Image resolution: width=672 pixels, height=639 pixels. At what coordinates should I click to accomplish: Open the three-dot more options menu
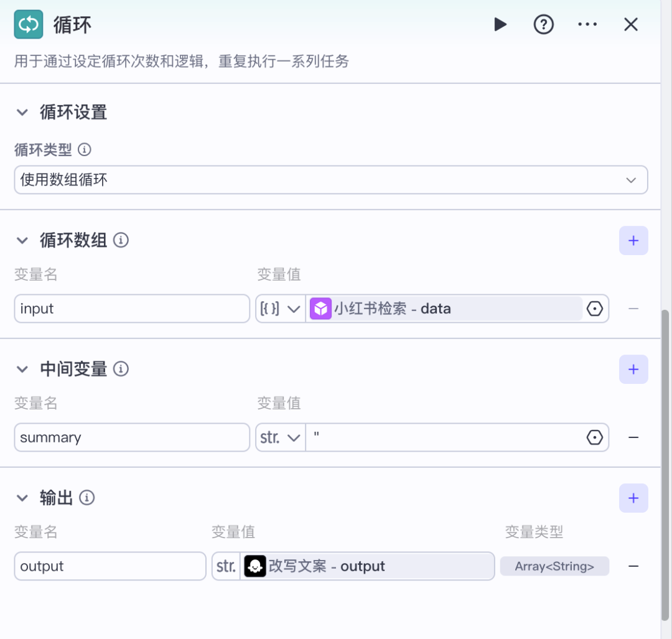click(x=587, y=24)
